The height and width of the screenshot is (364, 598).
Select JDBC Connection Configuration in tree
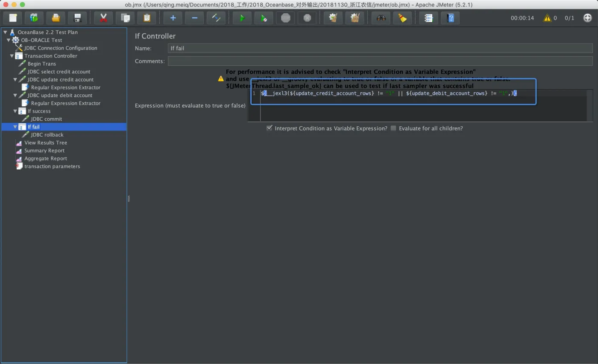[x=60, y=48]
